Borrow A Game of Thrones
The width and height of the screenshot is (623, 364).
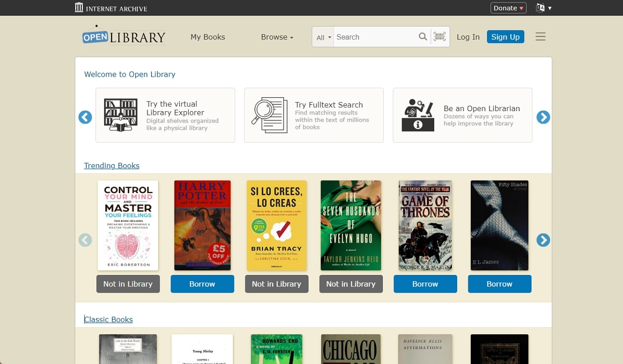pyautogui.click(x=425, y=284)
